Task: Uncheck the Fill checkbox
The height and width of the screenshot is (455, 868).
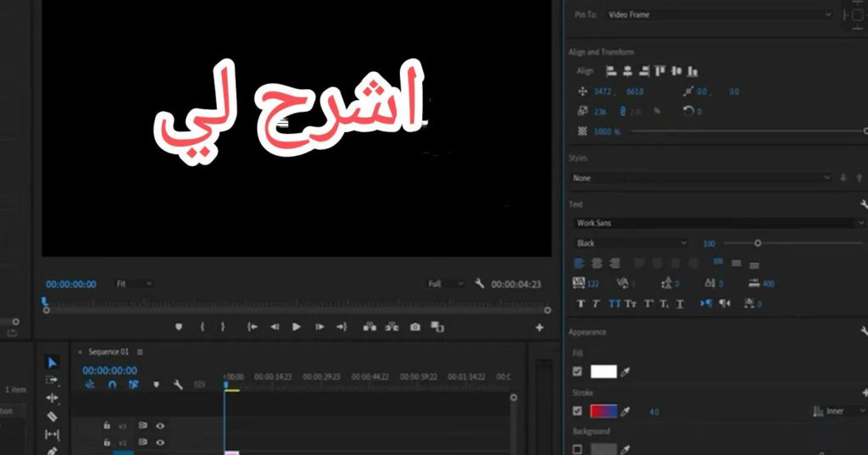Action: [x=577, y=372]
